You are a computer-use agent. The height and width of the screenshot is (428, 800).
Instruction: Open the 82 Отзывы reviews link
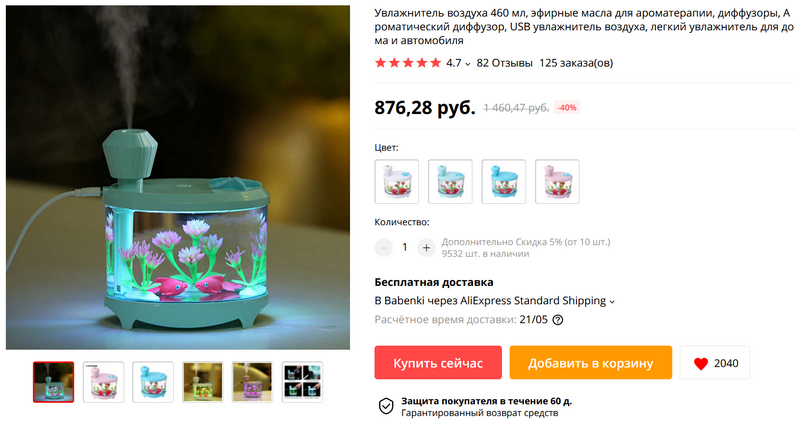pyautogui.click(x=504, y=63)
